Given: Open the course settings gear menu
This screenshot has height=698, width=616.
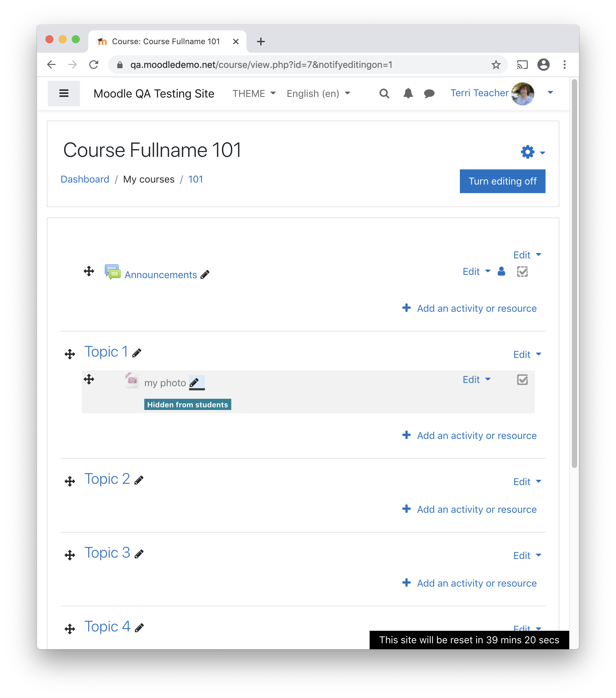Looking at the screenshot, I should (532, 152).
